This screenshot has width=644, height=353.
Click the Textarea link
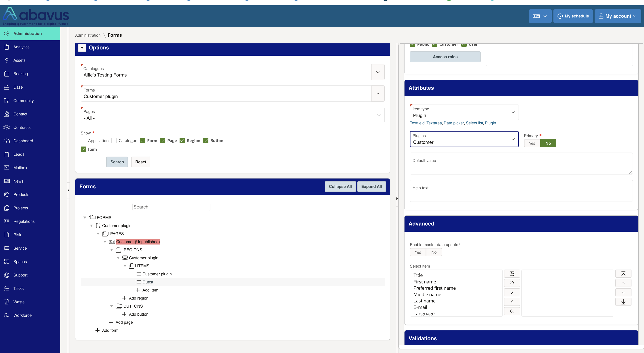pos(434,123)
